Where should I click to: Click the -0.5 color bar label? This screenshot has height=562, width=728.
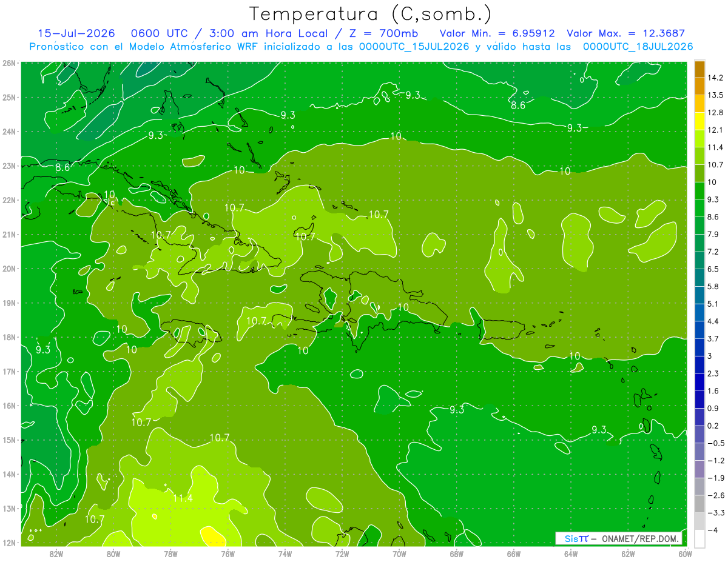coord(716,443)
